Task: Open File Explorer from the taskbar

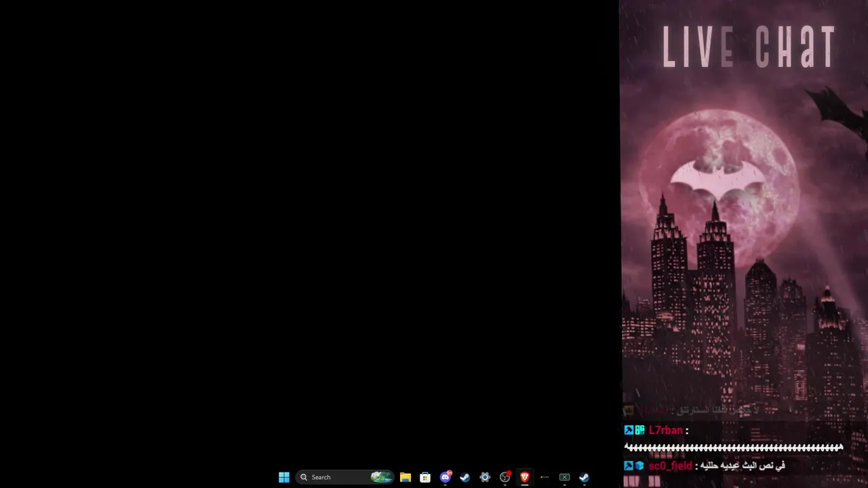Action: 406,477
